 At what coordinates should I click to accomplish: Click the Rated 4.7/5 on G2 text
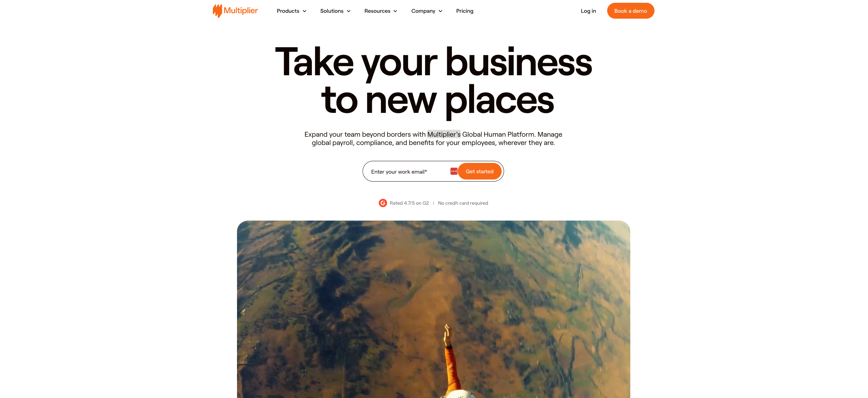tap(409, 203)
